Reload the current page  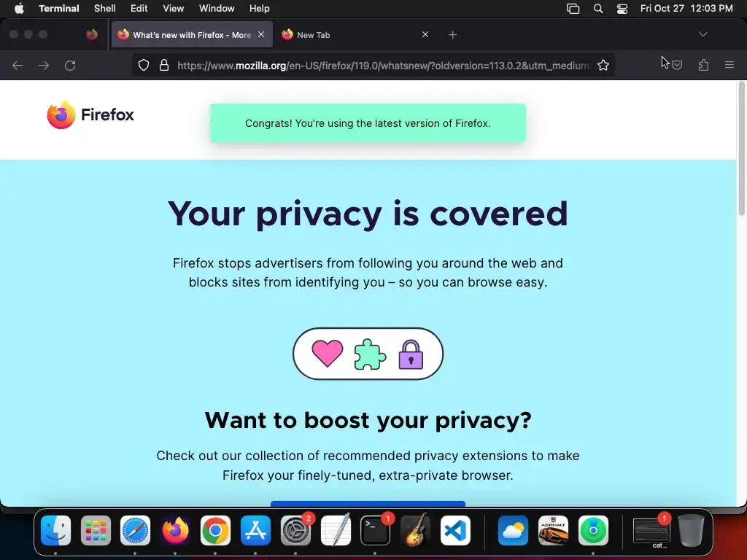[70, 65]
